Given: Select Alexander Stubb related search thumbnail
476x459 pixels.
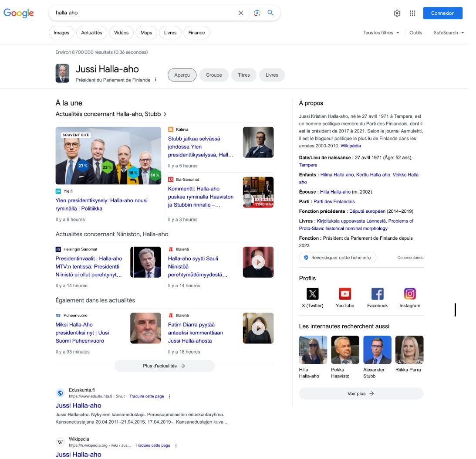Looking at the screenshot, I should tap(377, 350).
